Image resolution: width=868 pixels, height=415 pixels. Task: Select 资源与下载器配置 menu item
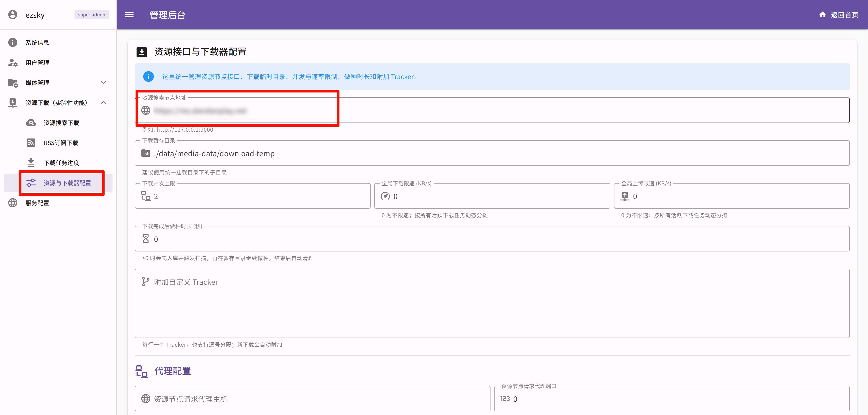pos(67,183)
